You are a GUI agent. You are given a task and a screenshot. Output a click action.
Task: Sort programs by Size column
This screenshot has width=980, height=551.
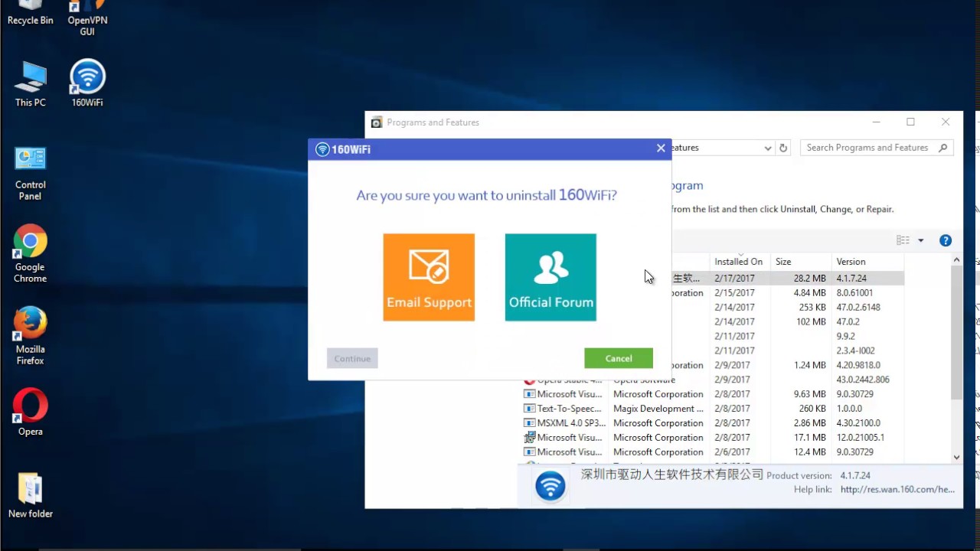(x=802, y=262)
